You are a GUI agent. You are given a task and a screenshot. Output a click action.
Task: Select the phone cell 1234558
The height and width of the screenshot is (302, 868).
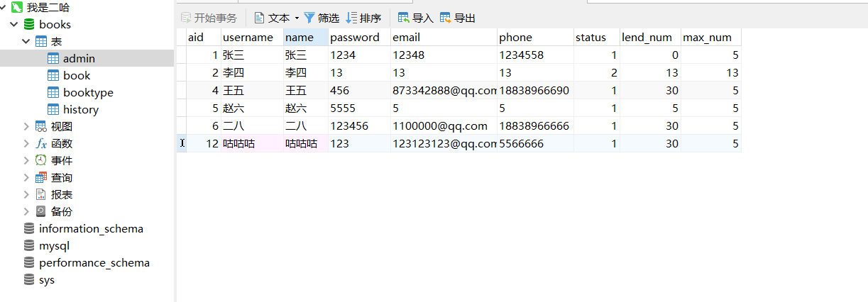[x=536, y=55]
